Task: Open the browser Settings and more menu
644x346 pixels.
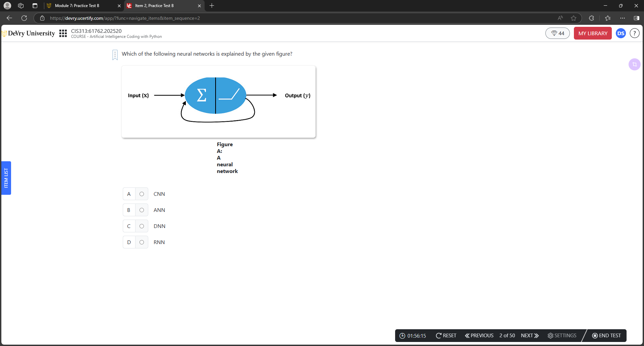Action: (x=623, y=18)
